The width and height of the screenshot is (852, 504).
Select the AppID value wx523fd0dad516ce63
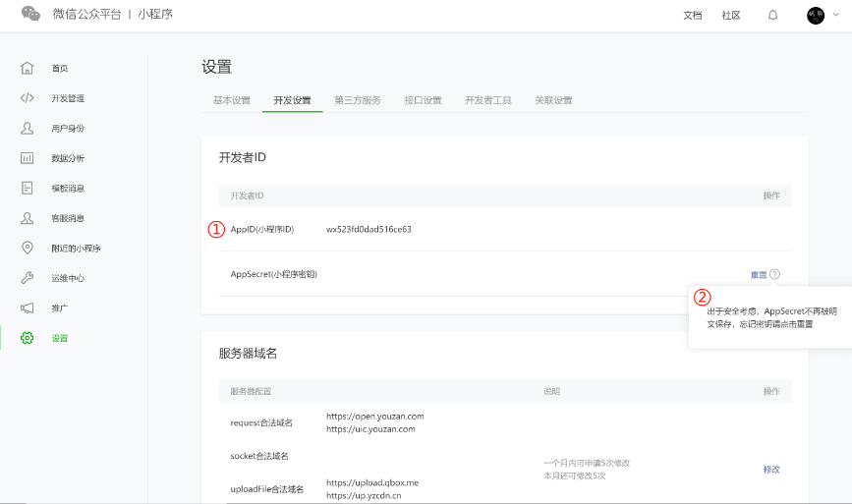click(369, 229)
